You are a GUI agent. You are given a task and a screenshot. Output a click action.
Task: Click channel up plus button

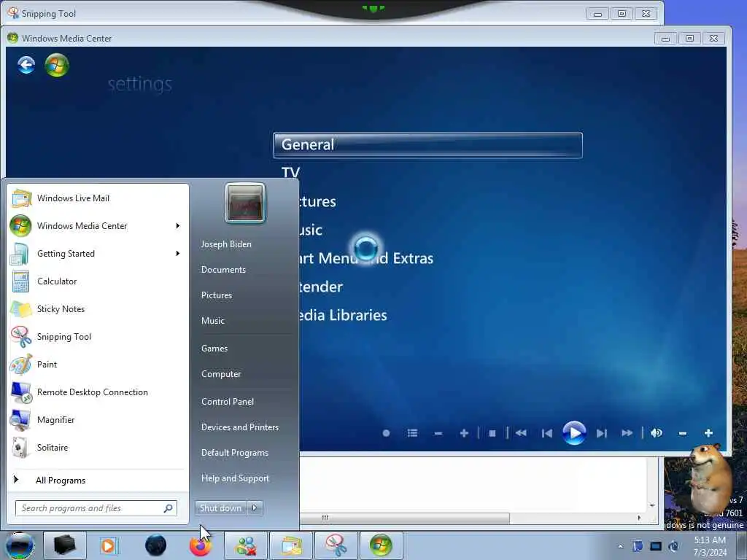(x=463, y=433)
